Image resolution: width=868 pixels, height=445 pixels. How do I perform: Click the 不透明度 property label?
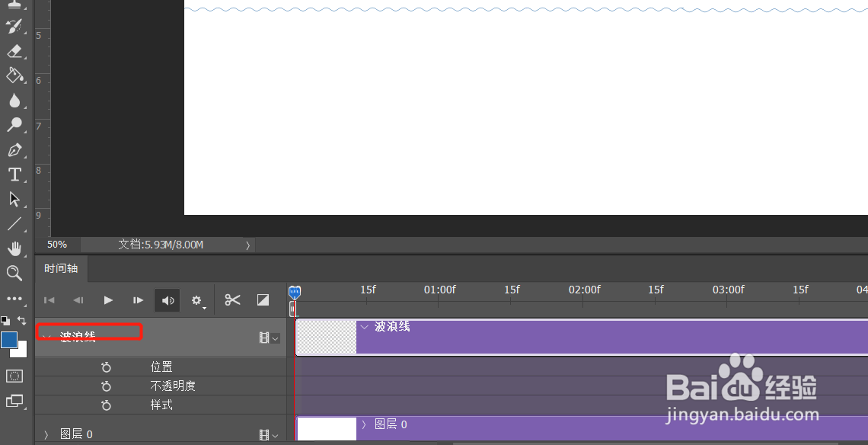pos(173,386)
